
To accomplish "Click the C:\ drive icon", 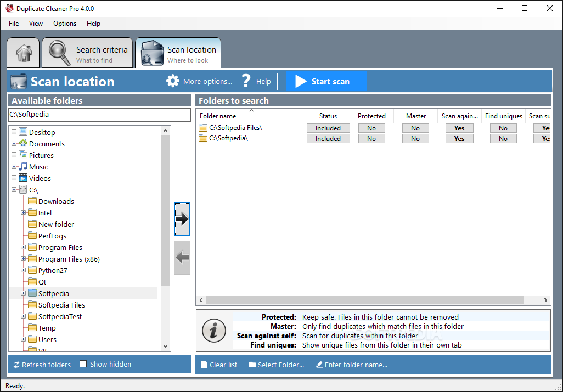I will [x=23, y=189].
